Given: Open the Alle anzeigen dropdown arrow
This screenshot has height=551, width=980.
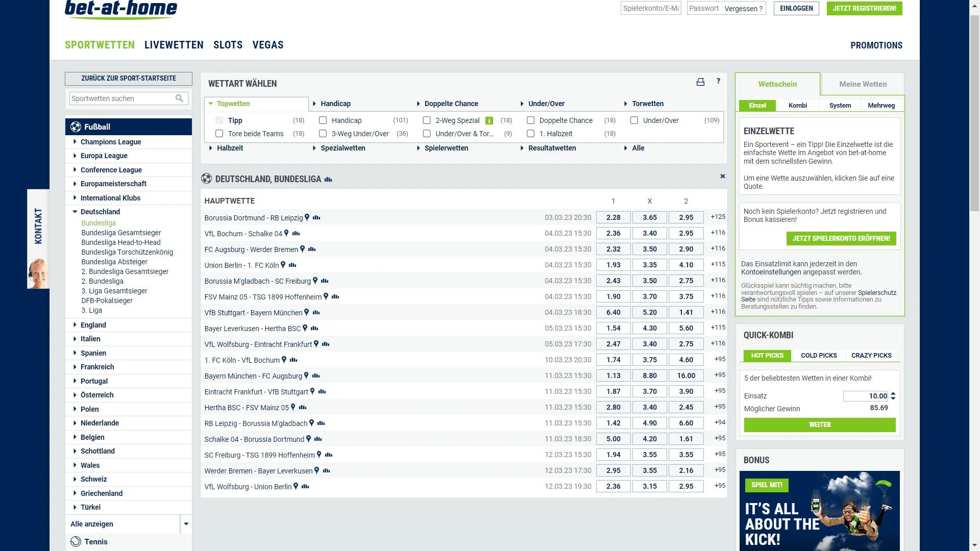Looking at the screenshot, I should coord(186,524).
